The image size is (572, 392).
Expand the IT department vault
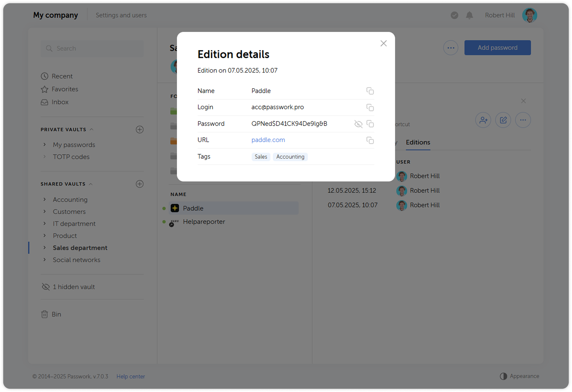tap(45, 223)
